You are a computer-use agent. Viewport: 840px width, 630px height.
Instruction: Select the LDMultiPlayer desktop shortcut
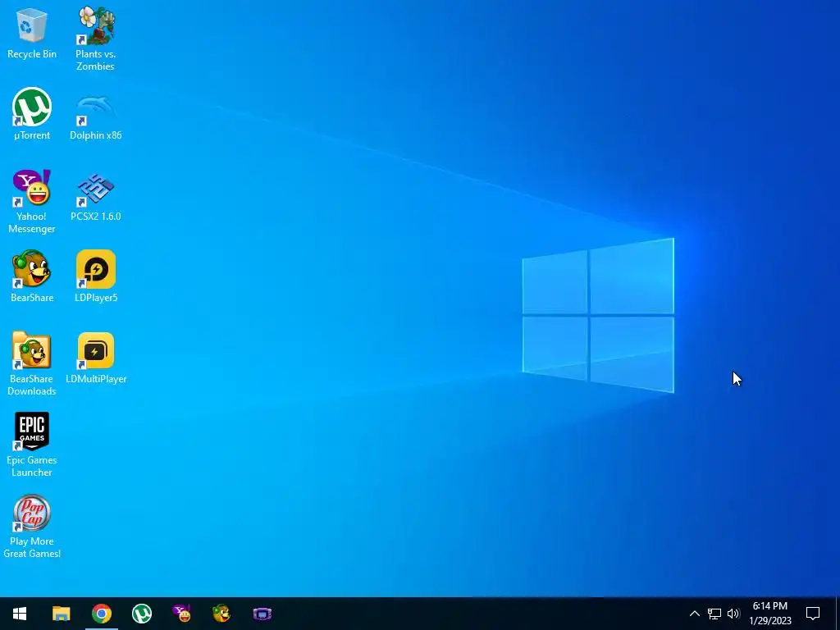tap(95, 358)
